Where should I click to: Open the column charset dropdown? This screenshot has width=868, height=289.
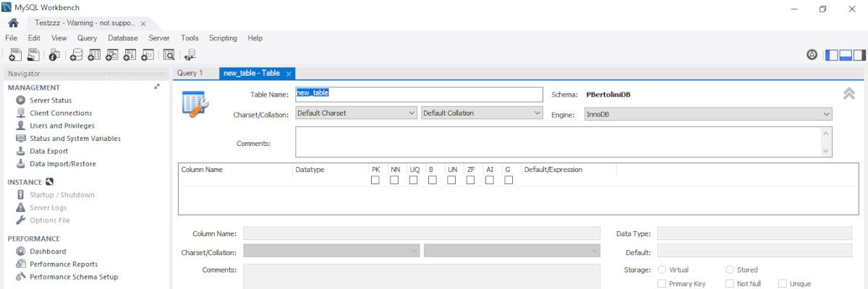coord(331,251)
